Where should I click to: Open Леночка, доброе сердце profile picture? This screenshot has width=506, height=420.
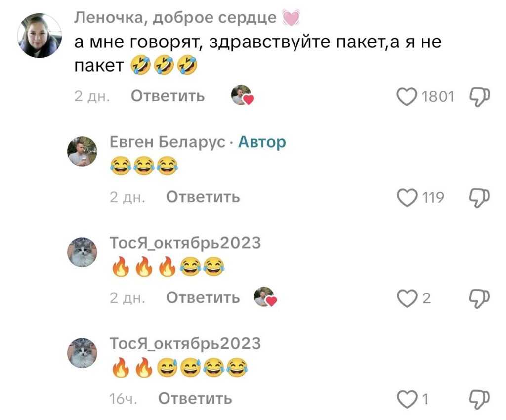click(40, 36)
